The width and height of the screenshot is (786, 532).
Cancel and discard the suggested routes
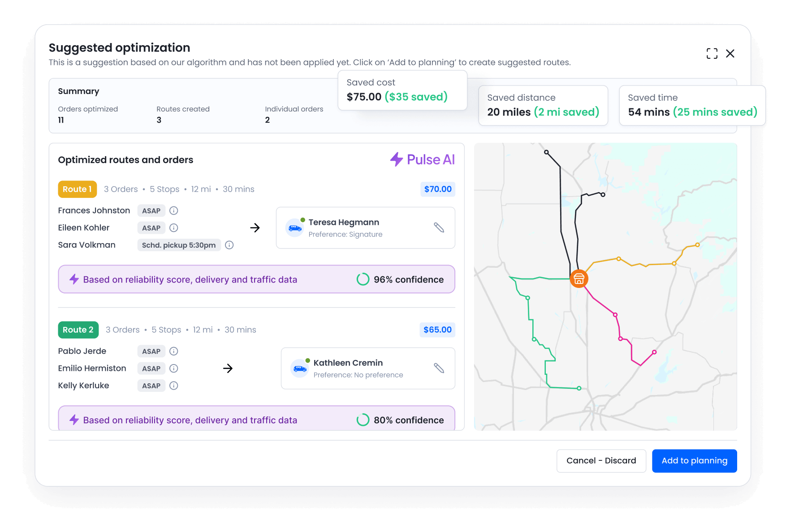pos(601,460)
